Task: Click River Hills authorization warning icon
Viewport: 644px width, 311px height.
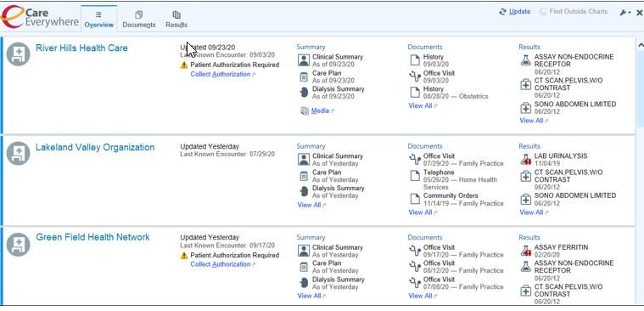Action: pos(184,65)
